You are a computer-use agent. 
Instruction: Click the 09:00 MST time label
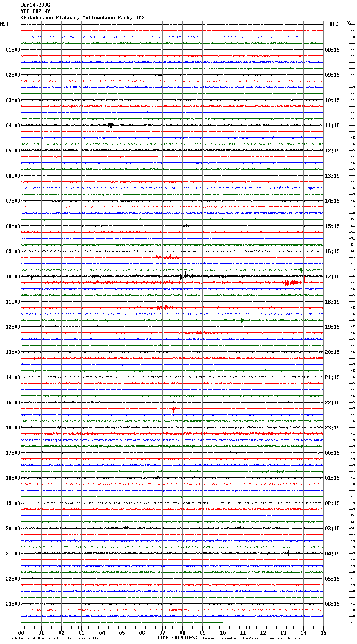tap(13, 251)
